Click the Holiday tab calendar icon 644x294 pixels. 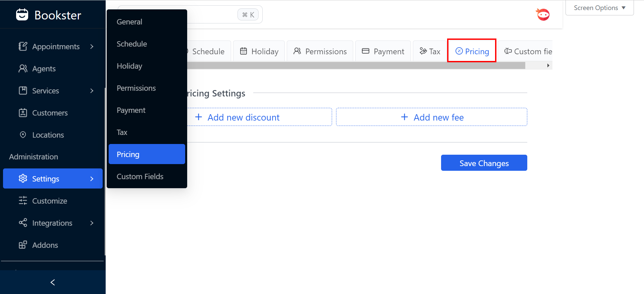tap(244, 51)
